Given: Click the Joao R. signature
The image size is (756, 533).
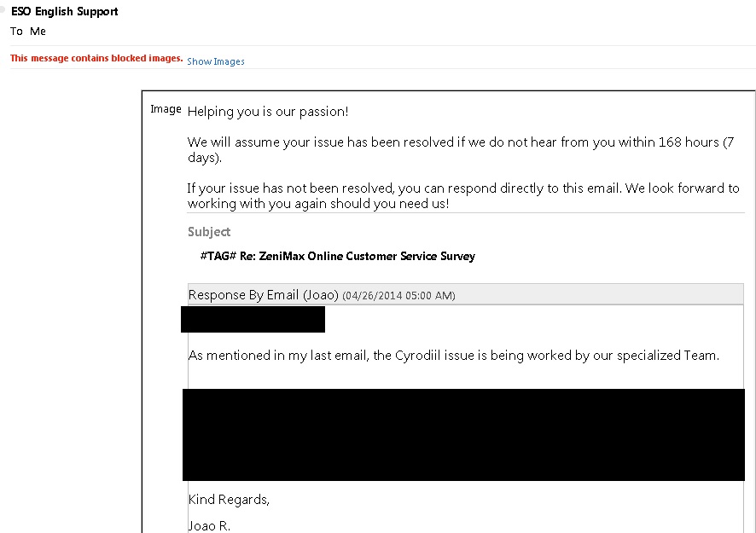Looking at the screenshot, I should click(209, 526).
